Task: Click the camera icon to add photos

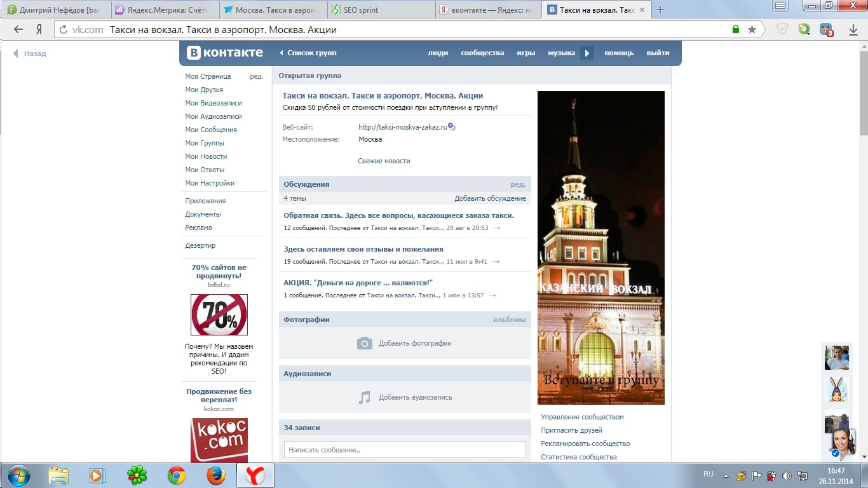Action: (x=364, y=344)
